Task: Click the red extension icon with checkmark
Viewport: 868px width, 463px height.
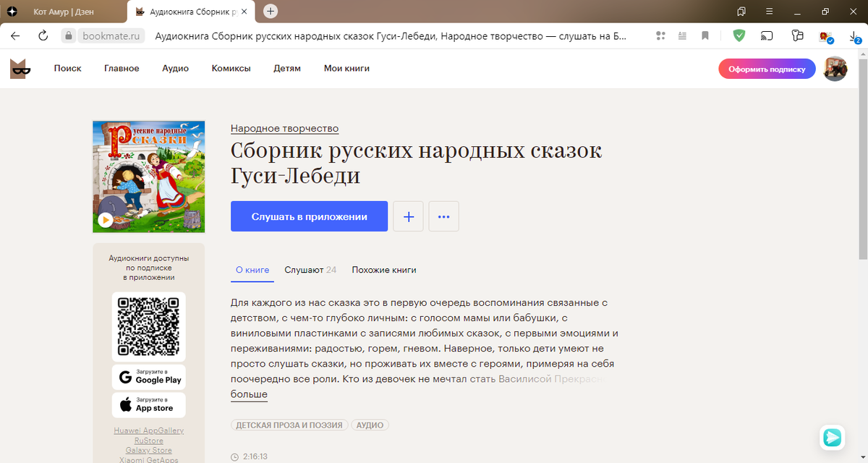Action: pos(825,36)
